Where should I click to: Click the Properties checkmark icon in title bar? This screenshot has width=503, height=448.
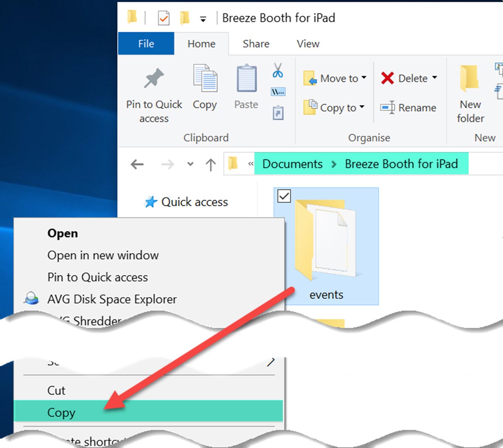[163, 18]
